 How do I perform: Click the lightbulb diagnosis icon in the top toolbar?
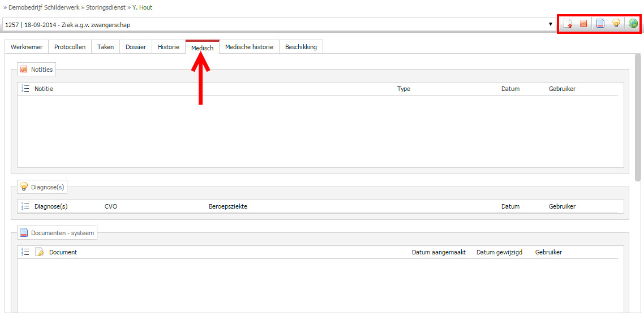[616, 24]
